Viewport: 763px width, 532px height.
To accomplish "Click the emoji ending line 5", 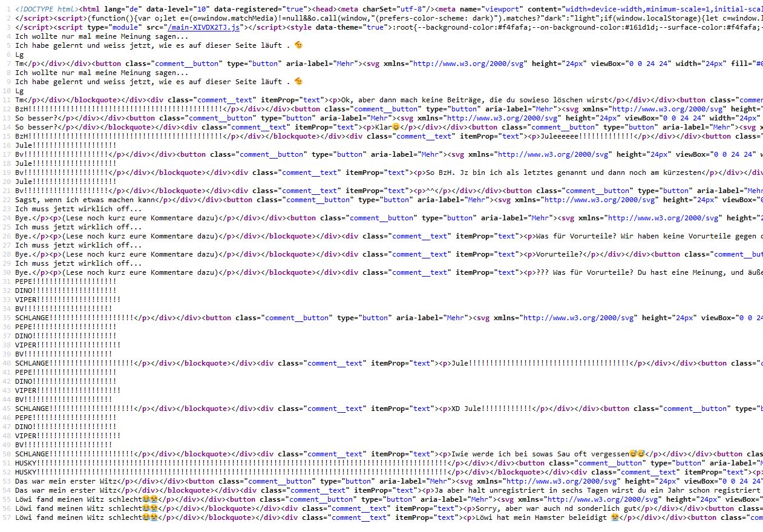I will 298,45.
